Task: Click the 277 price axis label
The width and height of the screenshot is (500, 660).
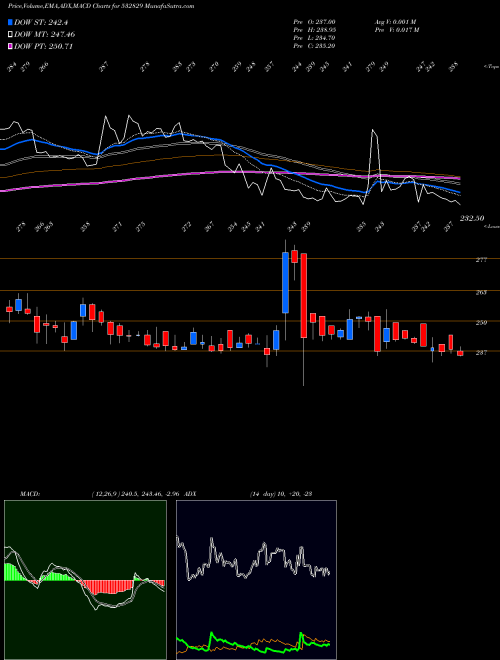Action: click(481, 260)
